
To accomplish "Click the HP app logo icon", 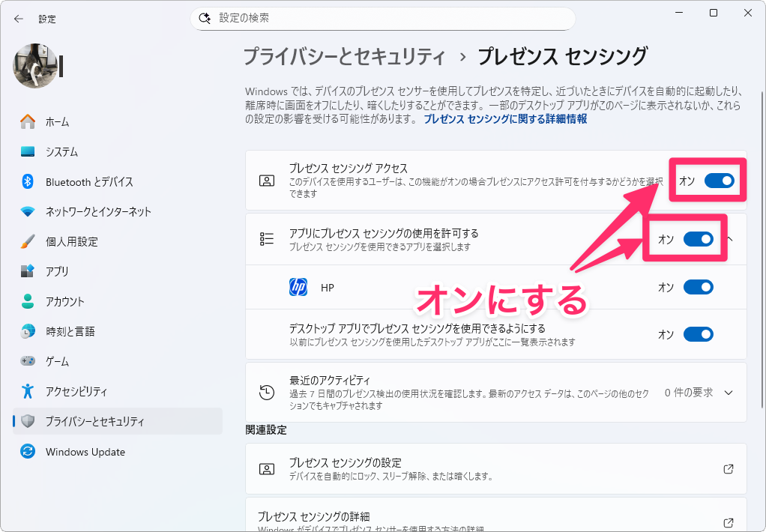I will [x=298, y=288].
